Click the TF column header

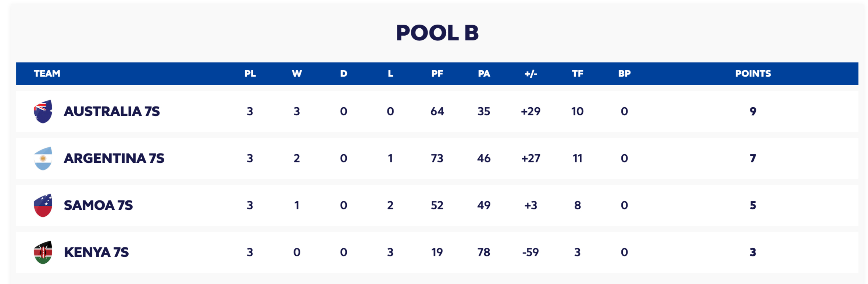point(577,73)
